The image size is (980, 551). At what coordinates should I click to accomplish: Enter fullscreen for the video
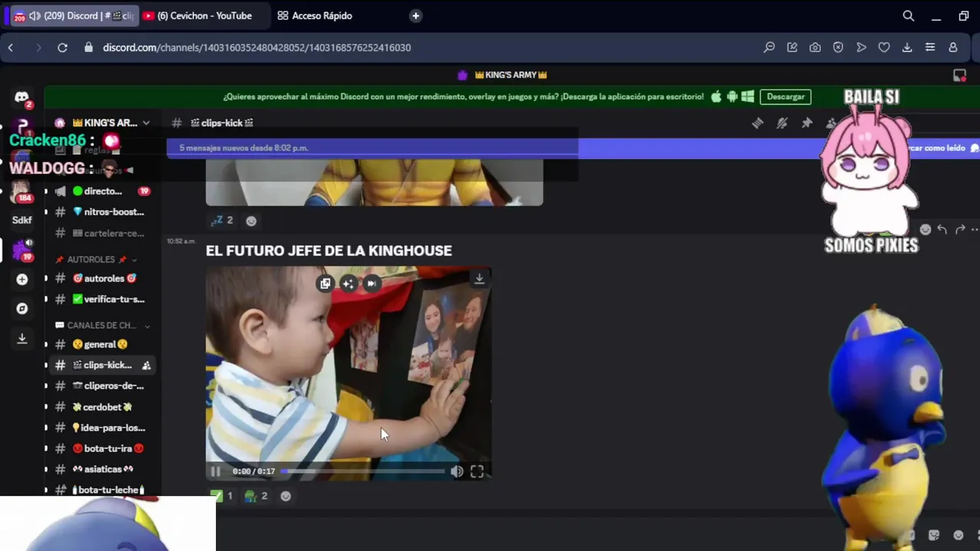click(477, 471)
